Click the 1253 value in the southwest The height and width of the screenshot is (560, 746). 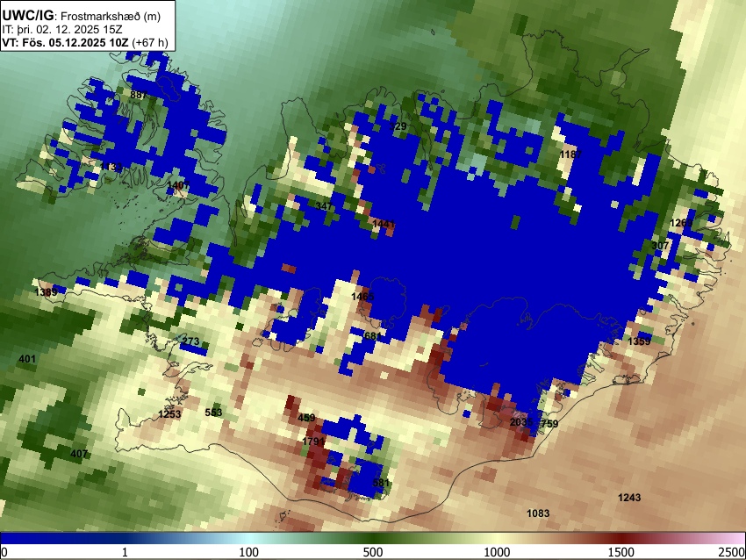(169, 414)
